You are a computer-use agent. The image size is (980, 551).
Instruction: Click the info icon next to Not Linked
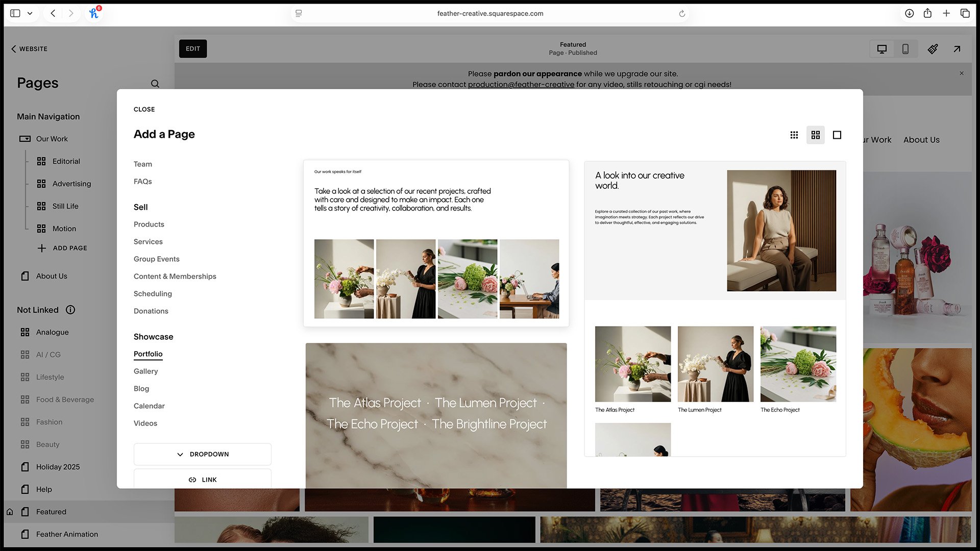click(71, 310)
